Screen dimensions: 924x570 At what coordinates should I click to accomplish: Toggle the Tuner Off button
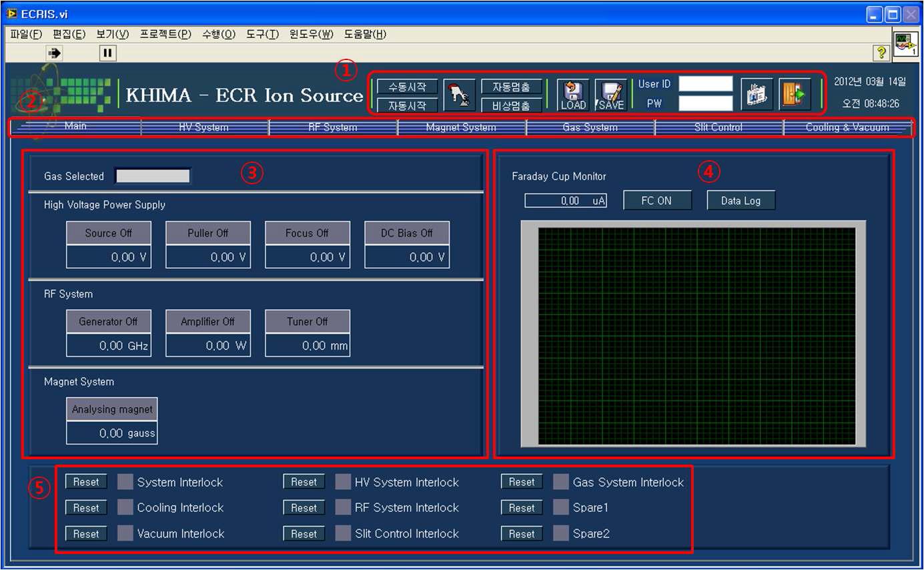pyautogui.click(x=308, y=321)
